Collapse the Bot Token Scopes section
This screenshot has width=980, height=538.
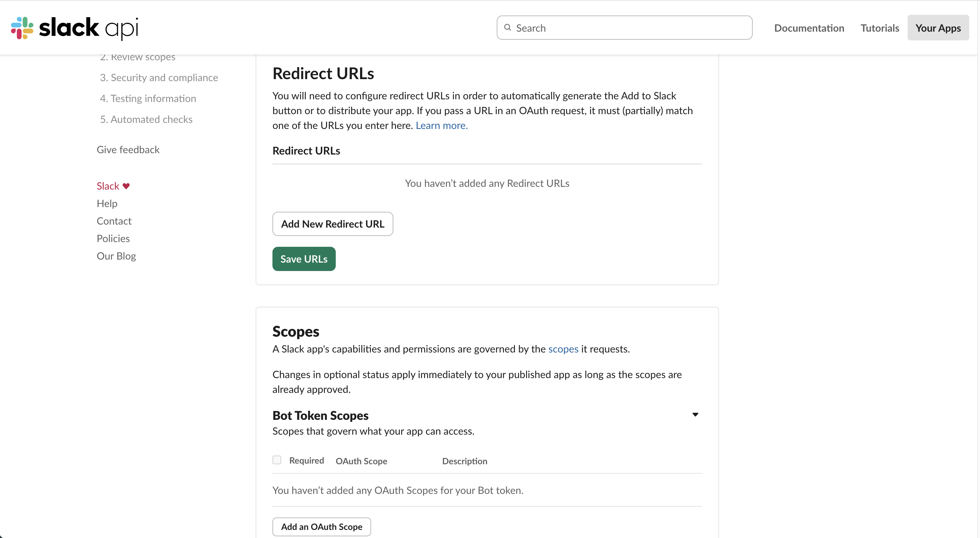pyautogui.click(x=695, y=414)
